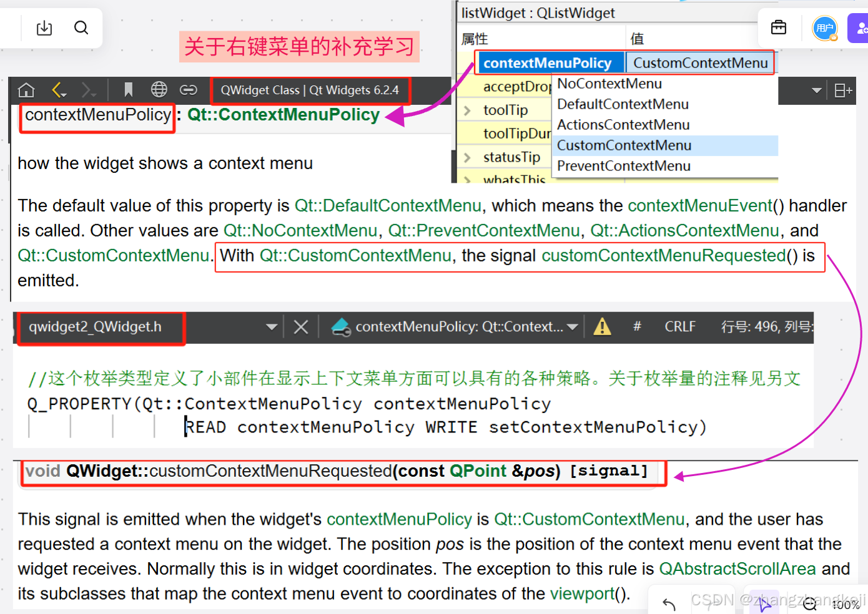Expand the statusTip property row
This screenshot has width=868, height=614.
coord(467,157)
